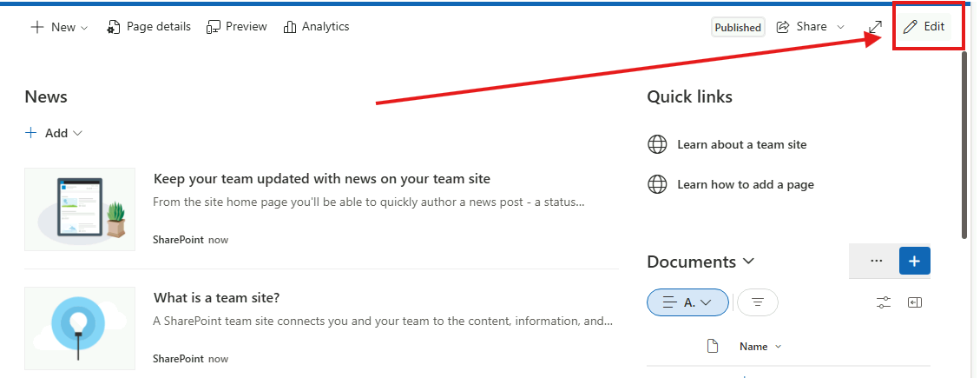Open the details pane icon in Documents
Viewport: 980px width, 378px height.
[915, 303]
